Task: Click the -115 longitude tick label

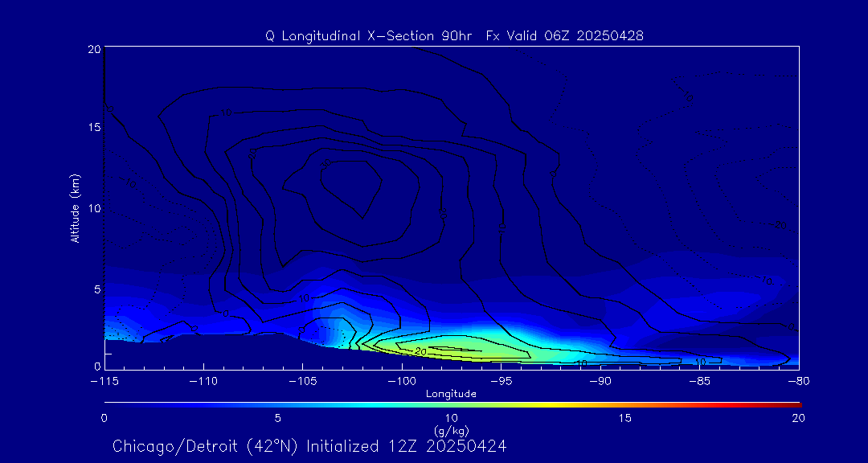Action: coord(104,382)
